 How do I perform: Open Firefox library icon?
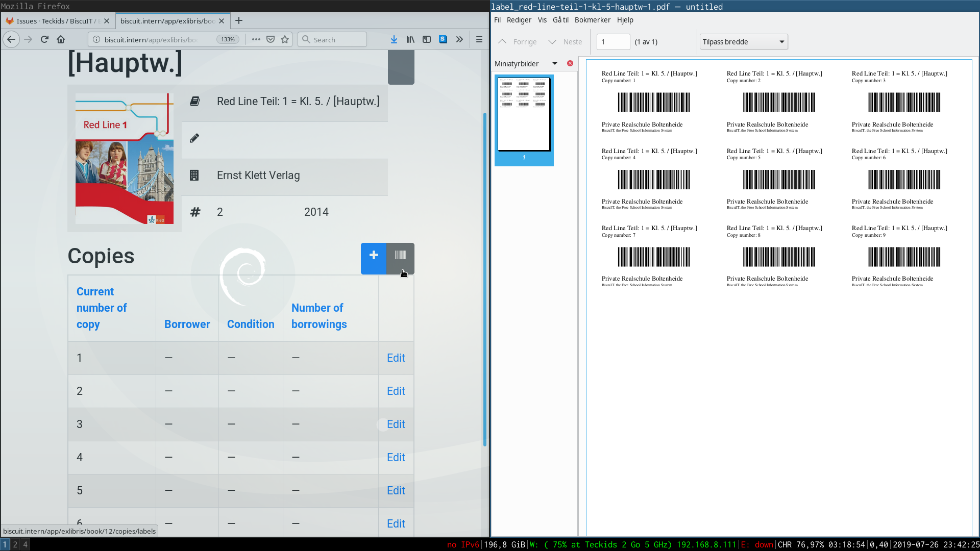[x=410, y=40]
